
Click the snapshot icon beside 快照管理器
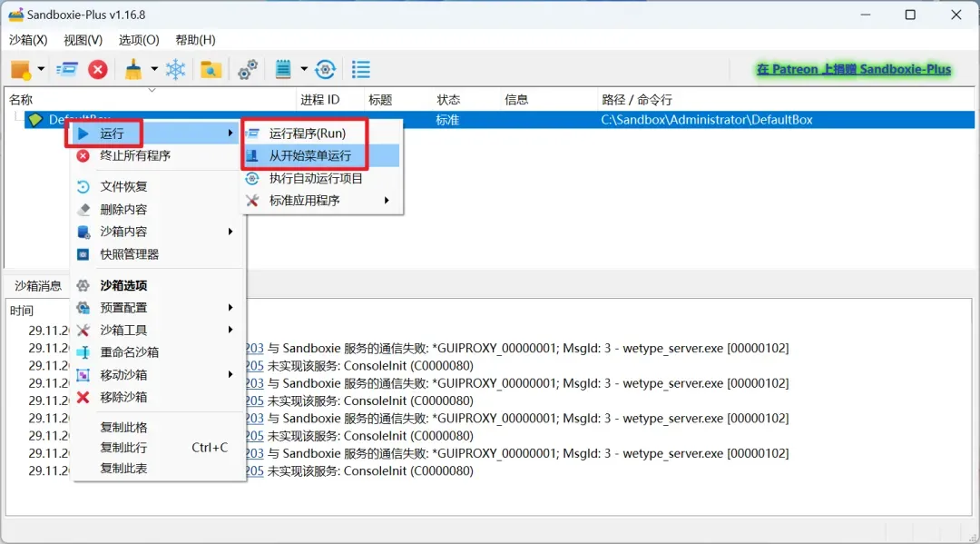coord(83,254)
